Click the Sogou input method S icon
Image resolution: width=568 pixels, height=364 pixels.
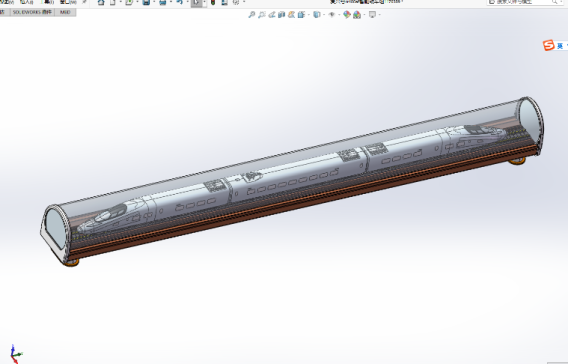pos(548,45)
